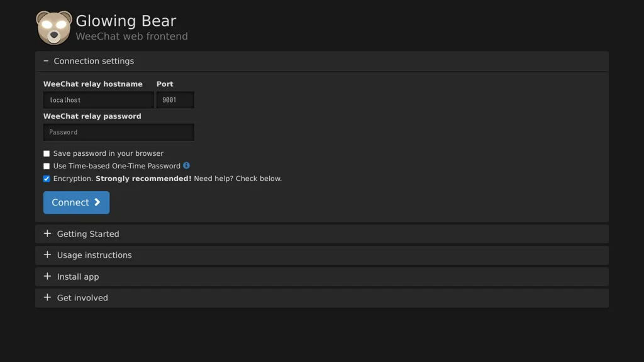The image size is (644, 362).
Task: Focus the WeeChat relay hostname field
Action: click(x=98, y=100)
